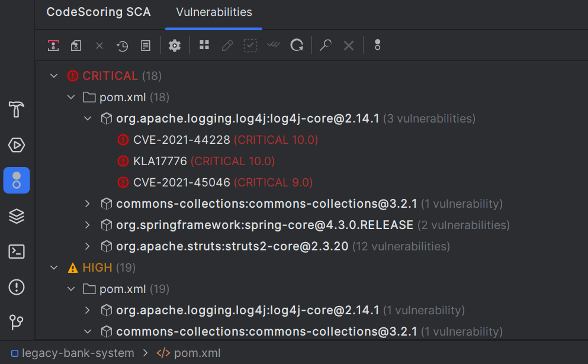Click the large X clear icon
The height and width of the screenshot is (364, 588).
349,46
